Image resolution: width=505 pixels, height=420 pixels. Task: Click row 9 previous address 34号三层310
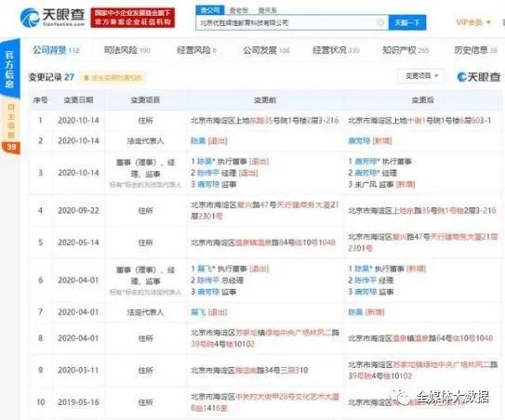pos(249,370)
